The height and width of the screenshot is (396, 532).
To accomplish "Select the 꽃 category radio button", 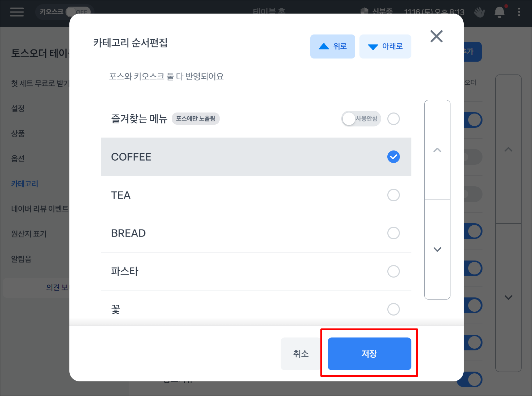I will 393,309.
